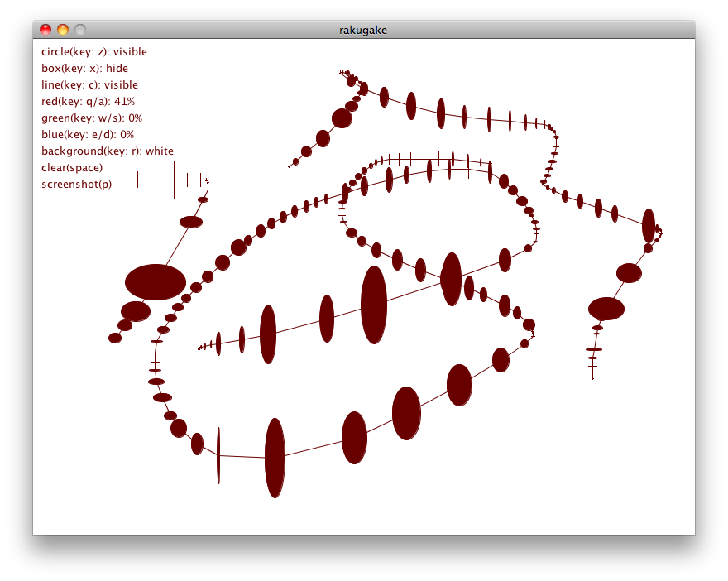
Task: Toggle the line(key: c) visible label
Action: [x=89, y=85]
